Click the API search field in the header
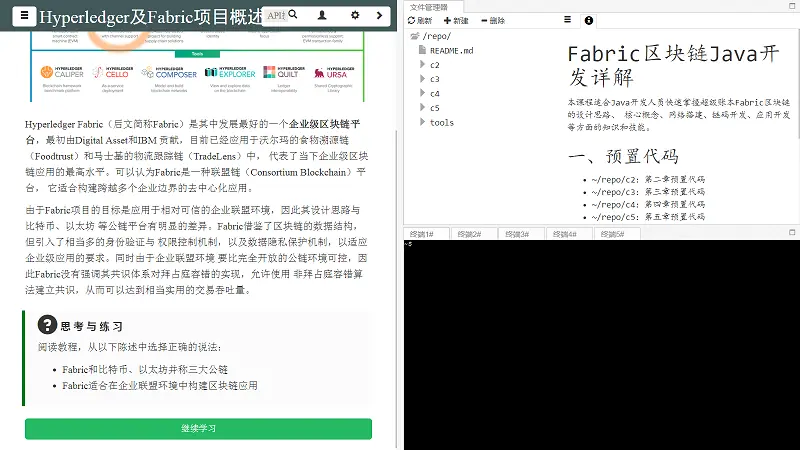 (276, 15)
